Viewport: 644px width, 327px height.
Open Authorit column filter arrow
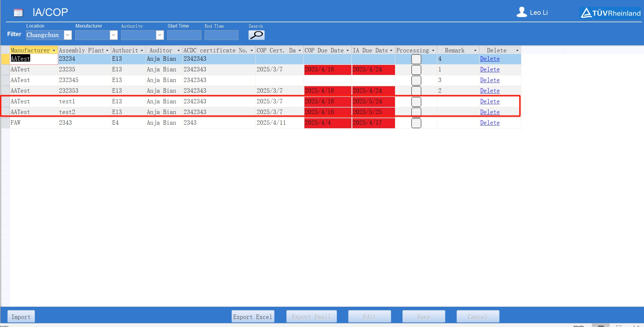click(x=142, y=51)
